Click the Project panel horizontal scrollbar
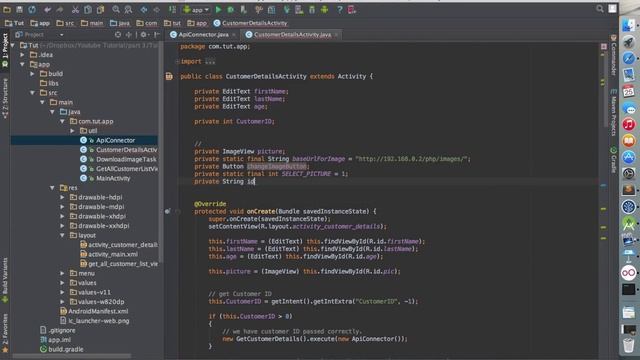Image resolution: width=640 pixels, height=360 pixels. pos(71,356)
